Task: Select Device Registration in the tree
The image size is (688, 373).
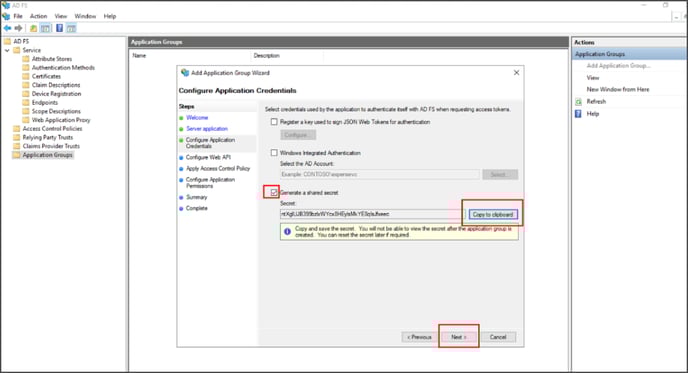Action: pos(56,94)
